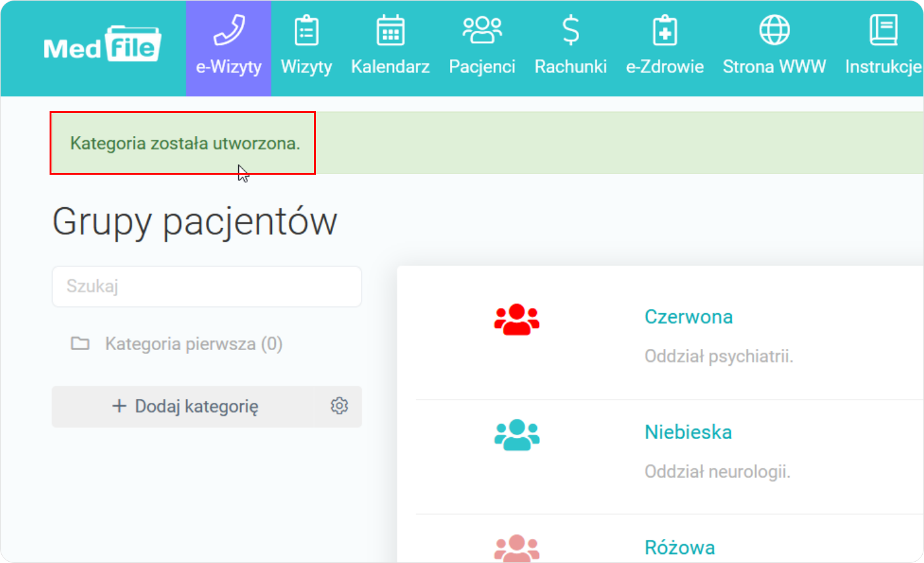924x563 pixels.
Task: Click the blue Niebieska group icon
Action: (517, 435)
